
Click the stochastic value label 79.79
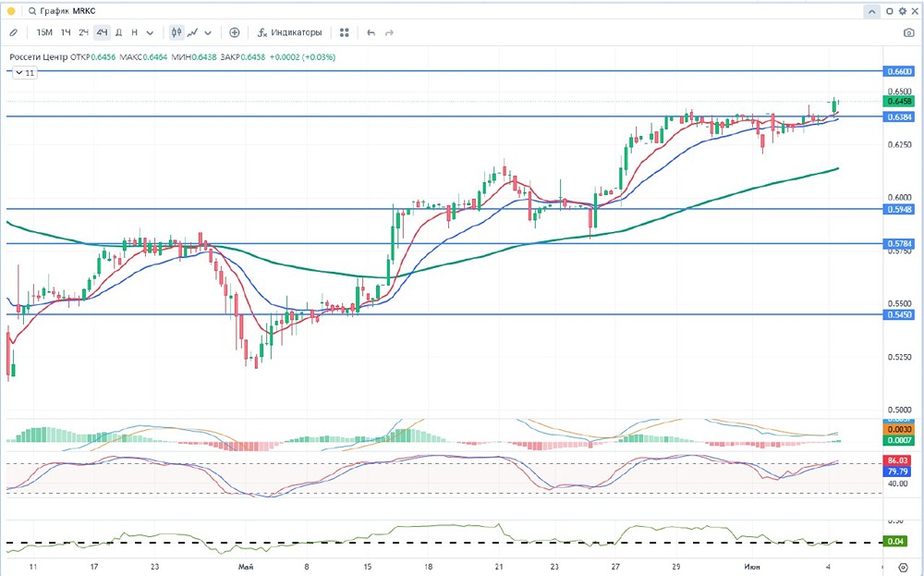(x=896, y=472)
